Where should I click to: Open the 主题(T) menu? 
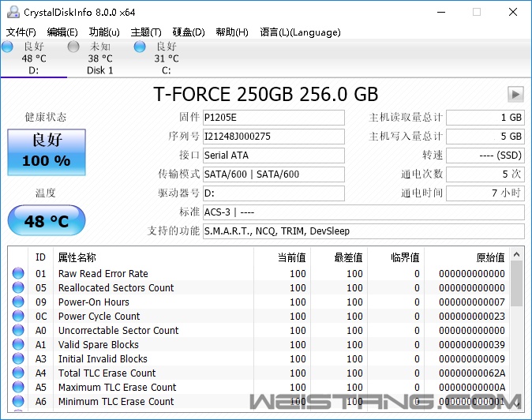click(146, 32)
